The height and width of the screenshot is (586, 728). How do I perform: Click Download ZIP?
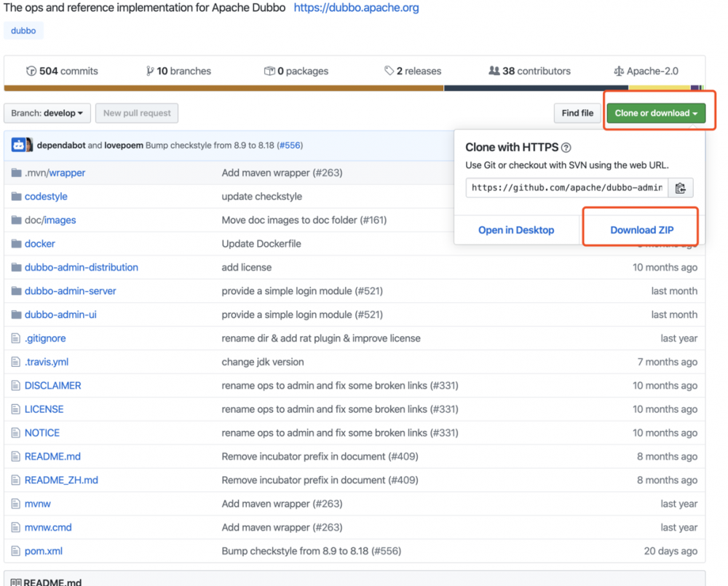641,230
